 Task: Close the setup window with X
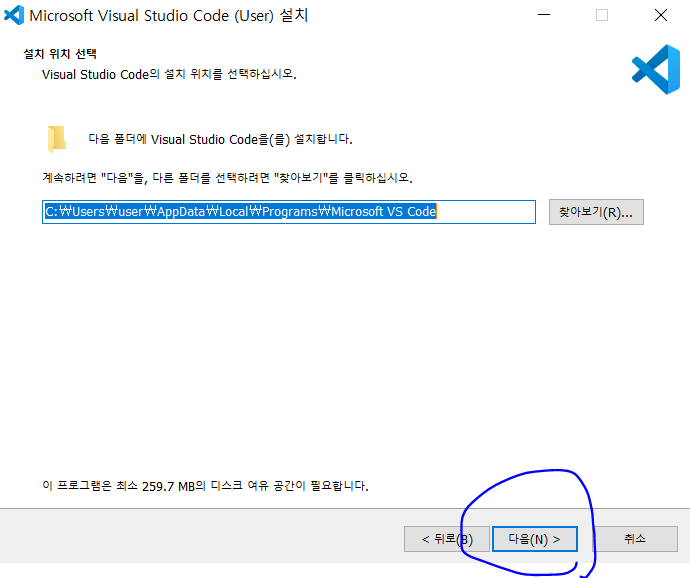pyautogui.click(x=661, y=15)
